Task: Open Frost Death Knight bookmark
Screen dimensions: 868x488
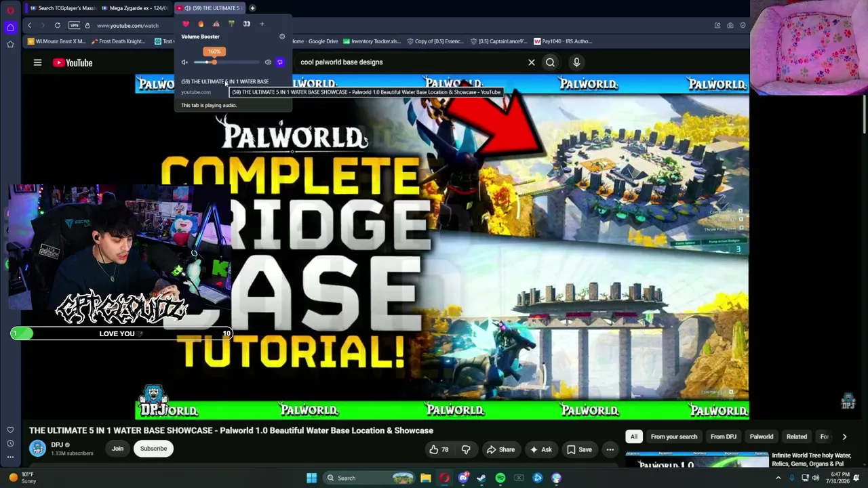Action: pyautogui.click(x=118, y=41)
